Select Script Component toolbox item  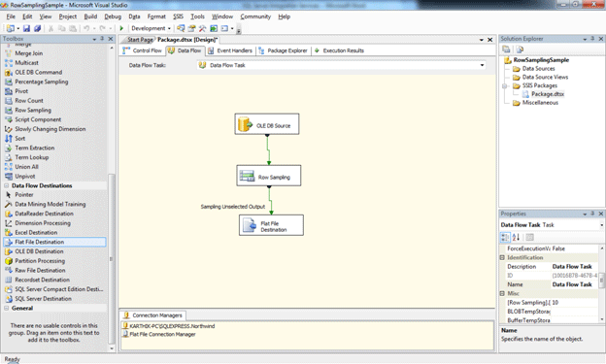(38, 119)
